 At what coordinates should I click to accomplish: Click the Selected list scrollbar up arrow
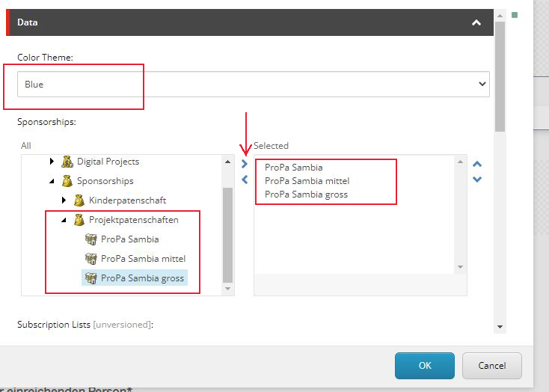click(x=460, y=162)
